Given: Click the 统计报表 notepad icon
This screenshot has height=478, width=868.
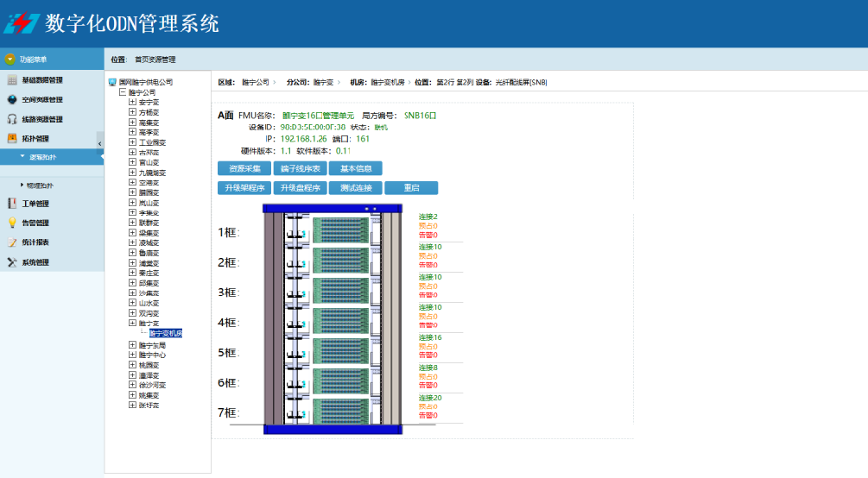Looking at the screenshot, I should tap(12, 242).
